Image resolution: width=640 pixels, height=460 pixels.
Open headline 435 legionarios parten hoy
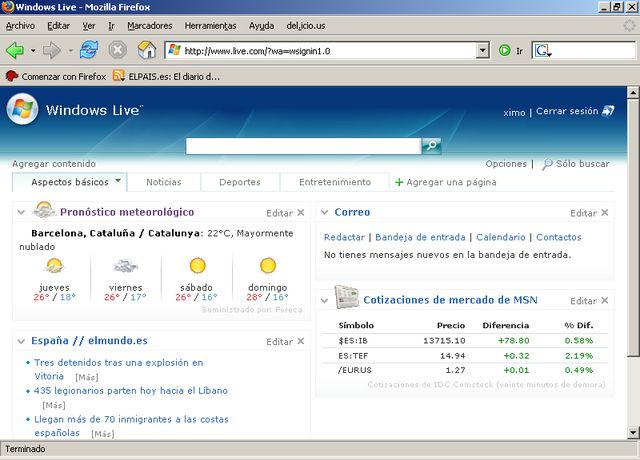click(x=131, y=391)
